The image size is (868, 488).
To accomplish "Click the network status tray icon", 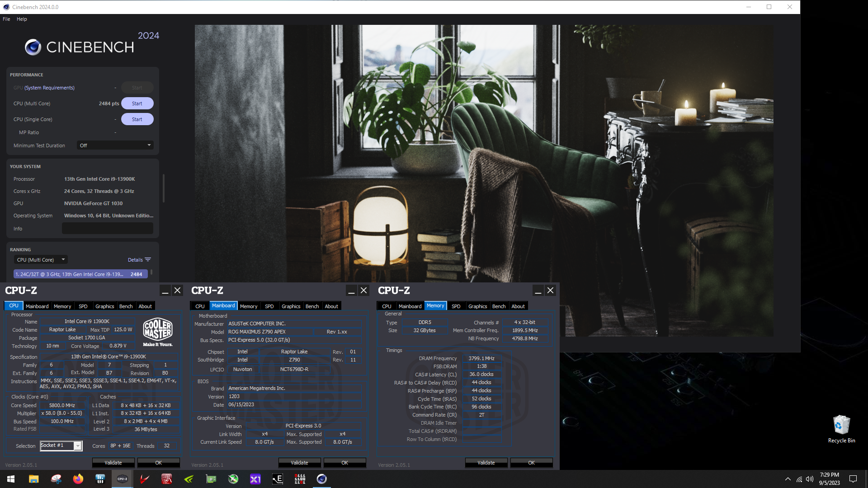I will 799,479.
